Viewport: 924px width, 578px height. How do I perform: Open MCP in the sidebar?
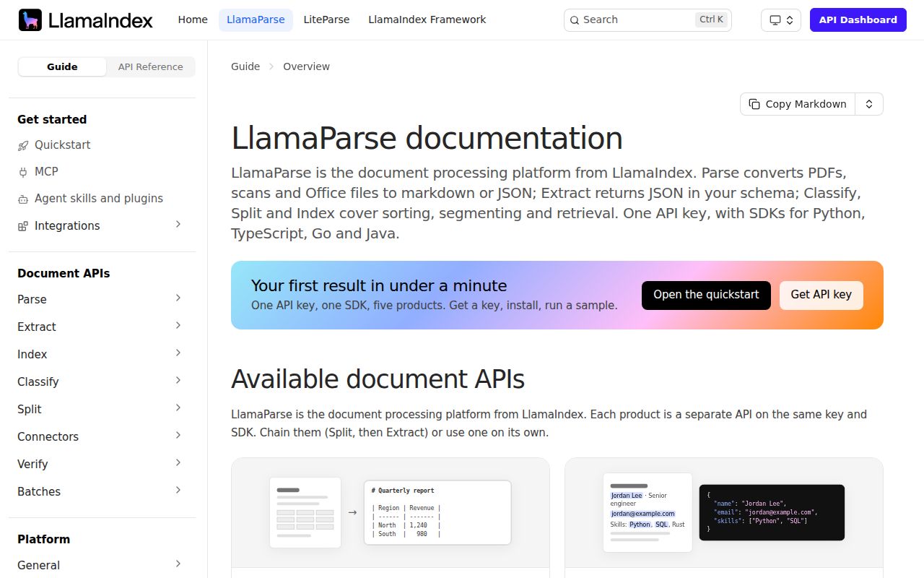(x=46, y=172)
